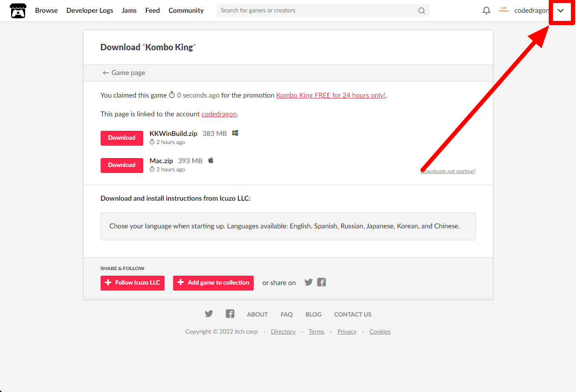Open Developer Logs
This screenshot has height=392, width=576.
pyautogui.click(x=90, y=10)
